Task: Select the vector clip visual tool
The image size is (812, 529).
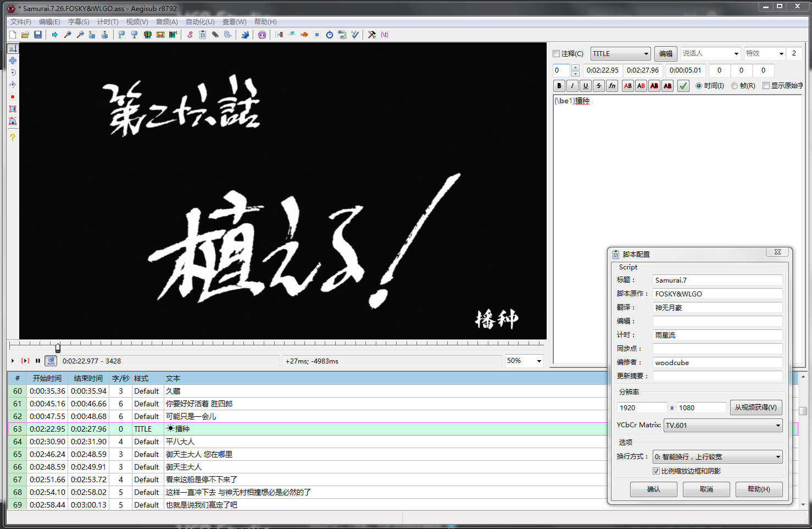Action: pos(13,121)
